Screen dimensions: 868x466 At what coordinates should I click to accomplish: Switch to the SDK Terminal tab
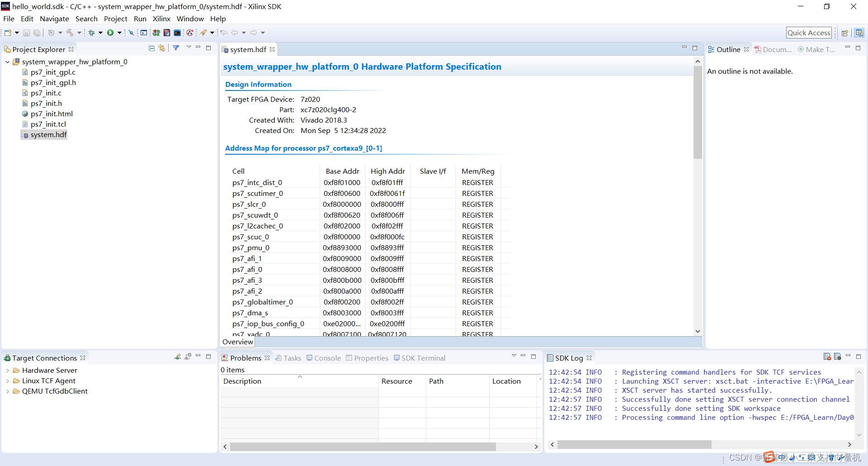pyautogui.click(x=420, y=358)
